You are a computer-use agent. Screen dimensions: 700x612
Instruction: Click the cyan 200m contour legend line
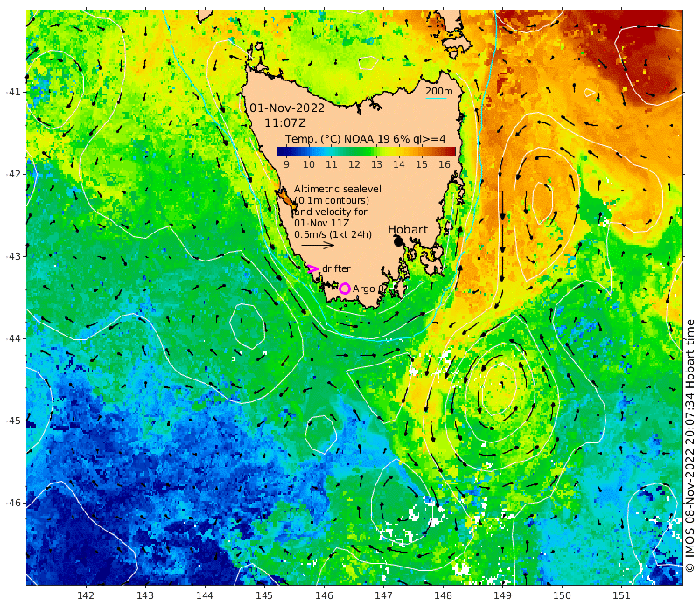pos(436,98)
